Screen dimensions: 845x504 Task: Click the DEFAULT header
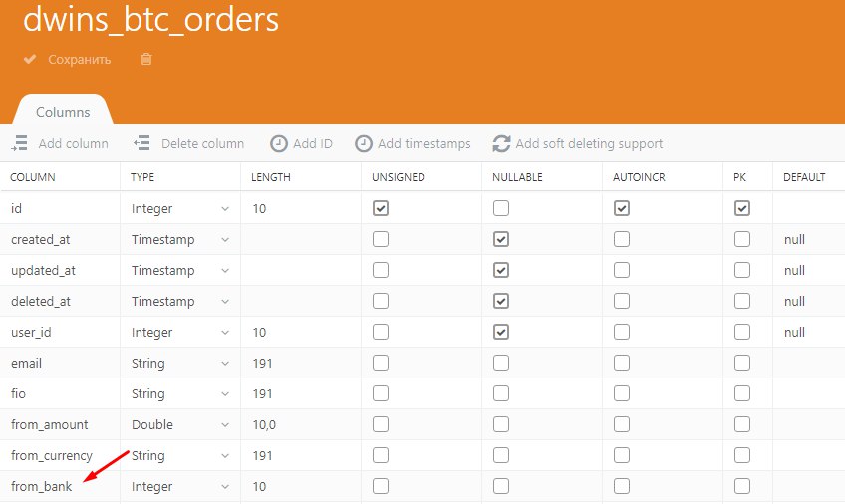pos(804,177)
